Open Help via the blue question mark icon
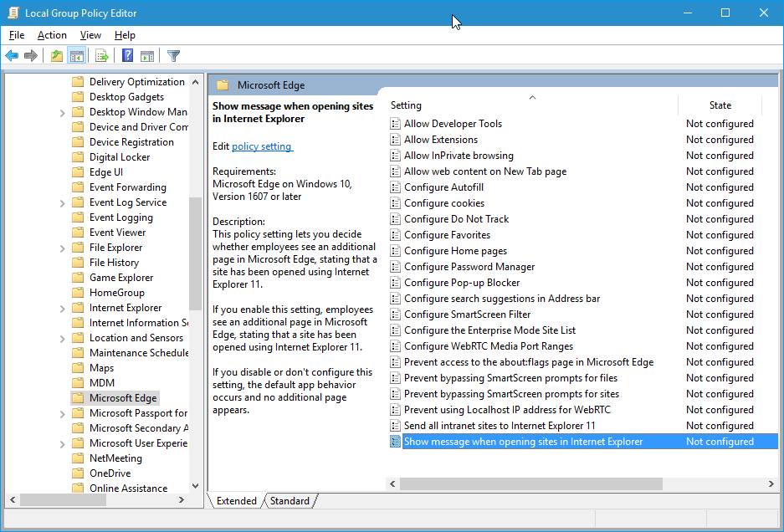This screenshot has height=532, width=784. [127, 55]
